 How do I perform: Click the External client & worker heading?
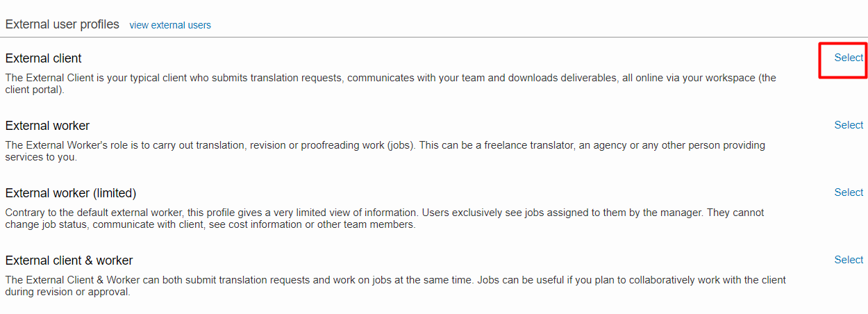tap(69, 261)
